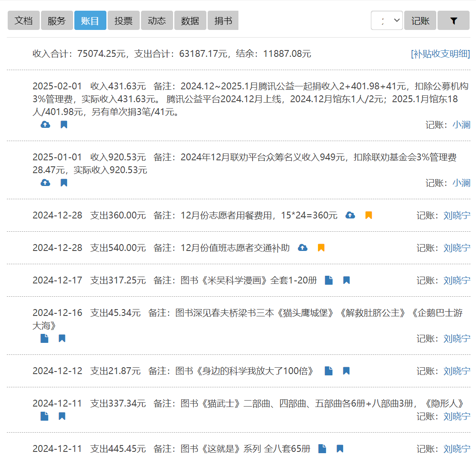Click 刘晓宁 on the 支出360.00元 entry
This screenshot has width=476, height=463.
click(457, 215)
